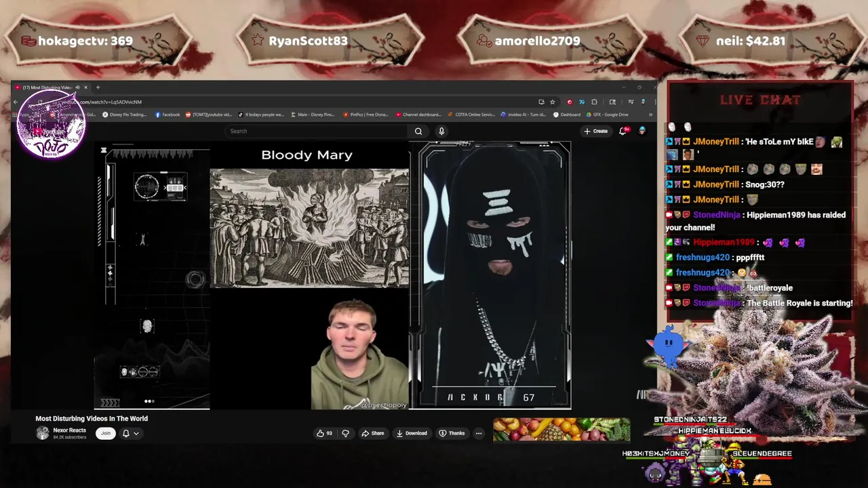Click the red extension icon in toolbar

[570, 102]
